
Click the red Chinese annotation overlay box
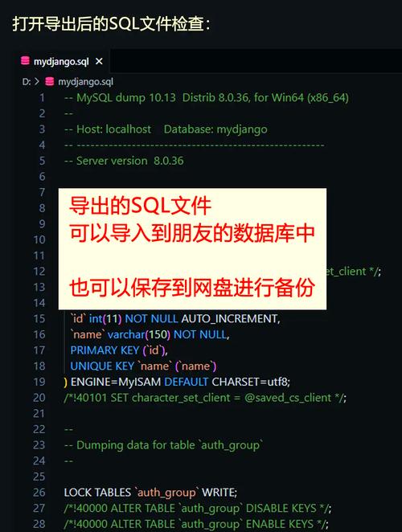pos(192,248)
